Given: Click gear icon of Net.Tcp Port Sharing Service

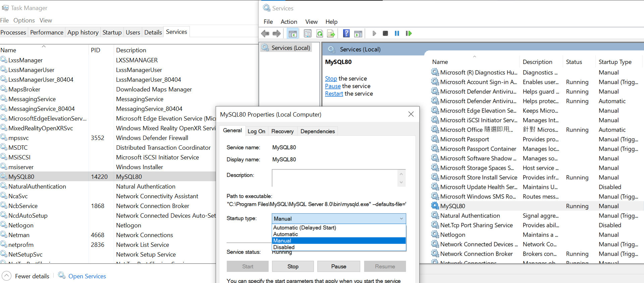Looking at the screenshot, I should point(435,225).
